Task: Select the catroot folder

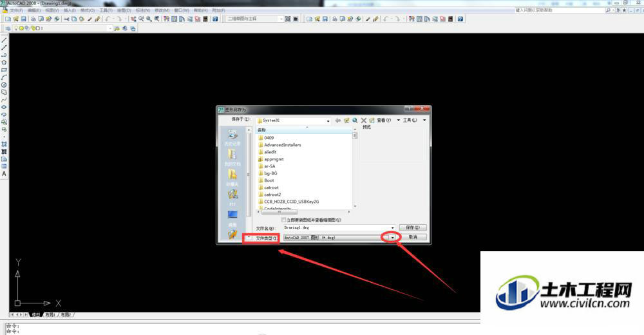Action: coord(269,187)
